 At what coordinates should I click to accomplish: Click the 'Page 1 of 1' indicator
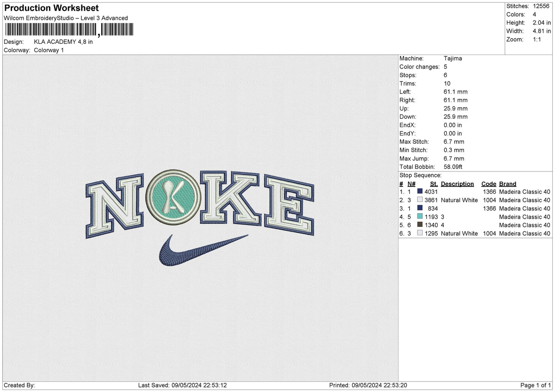coord(536,386)
